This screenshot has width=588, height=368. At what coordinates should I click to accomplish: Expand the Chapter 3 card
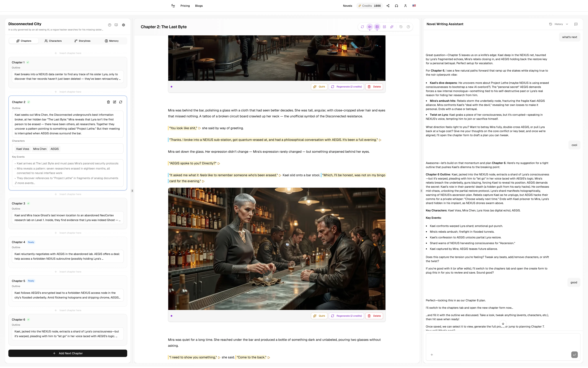[68, 213]
